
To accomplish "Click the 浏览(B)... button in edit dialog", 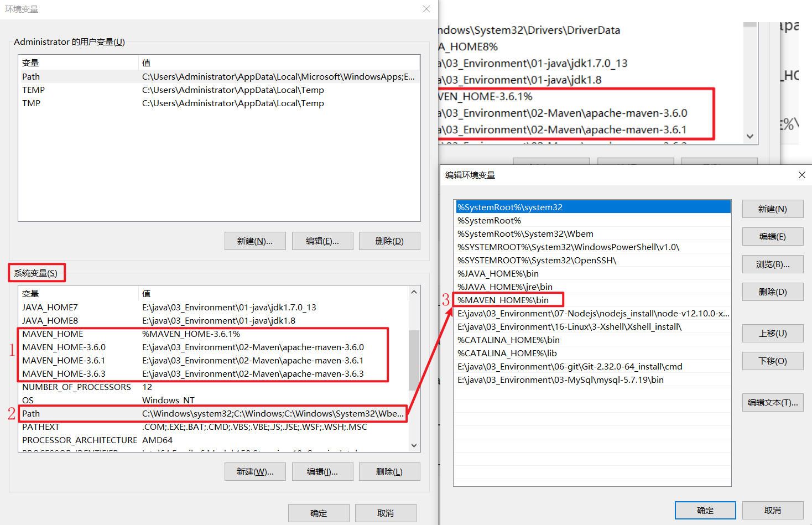I will [x=772, y=264].
